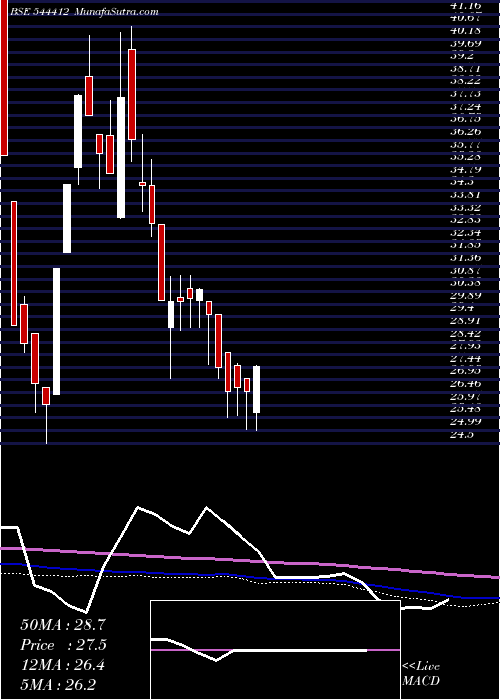Click the Price : 27.5 value
The width and height of the screenshot is (500, 700).
[x=63, y=645]
